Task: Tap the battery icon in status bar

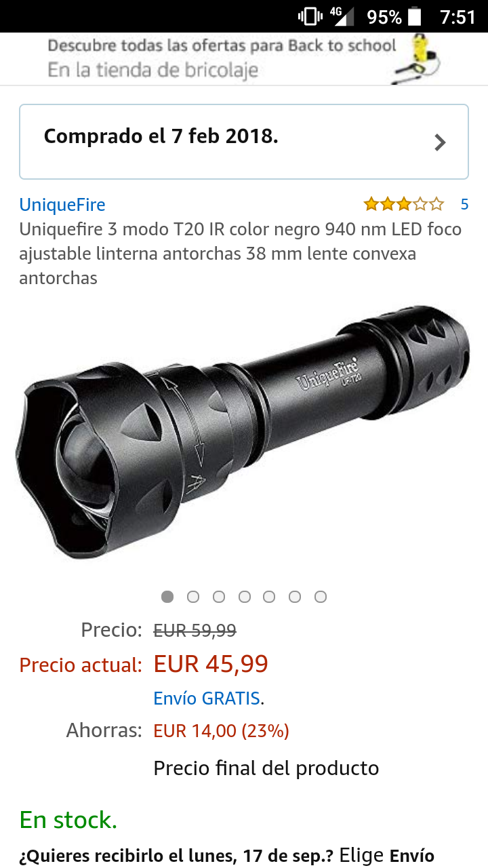Action: [x=415, y=16]
